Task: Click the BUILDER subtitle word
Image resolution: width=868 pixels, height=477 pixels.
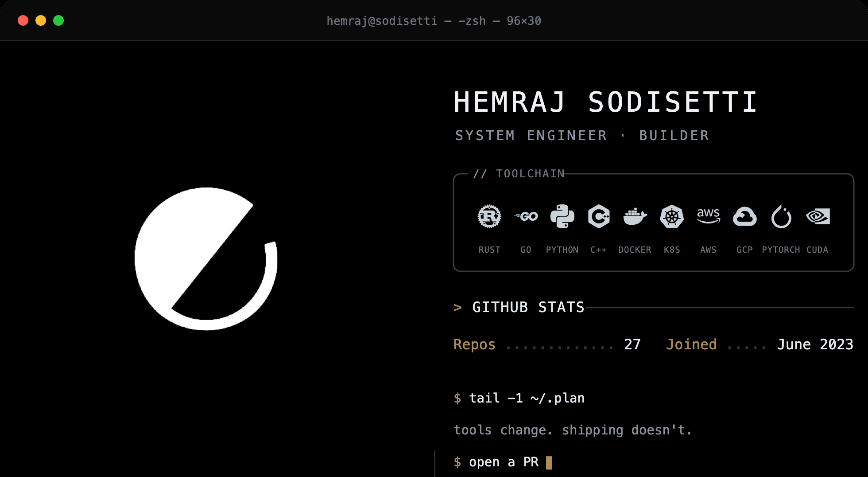Action: pyautogui.click(x=674, y=135)
